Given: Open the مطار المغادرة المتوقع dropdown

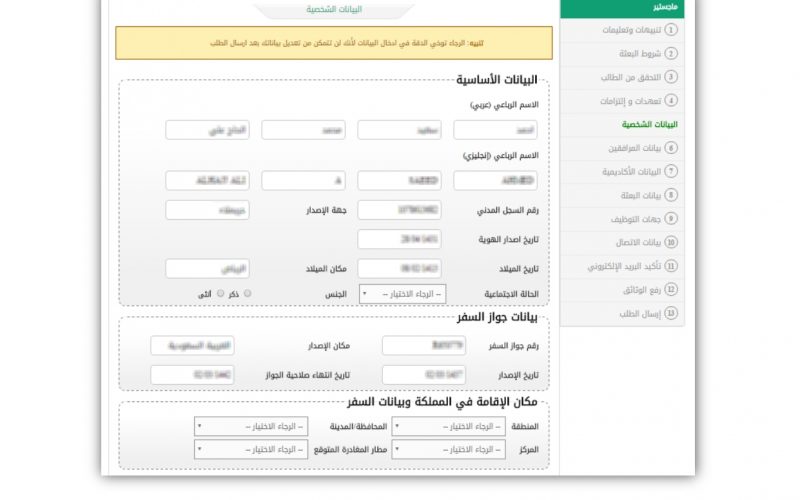Looking at the screenshot, I should coord(251,449).
